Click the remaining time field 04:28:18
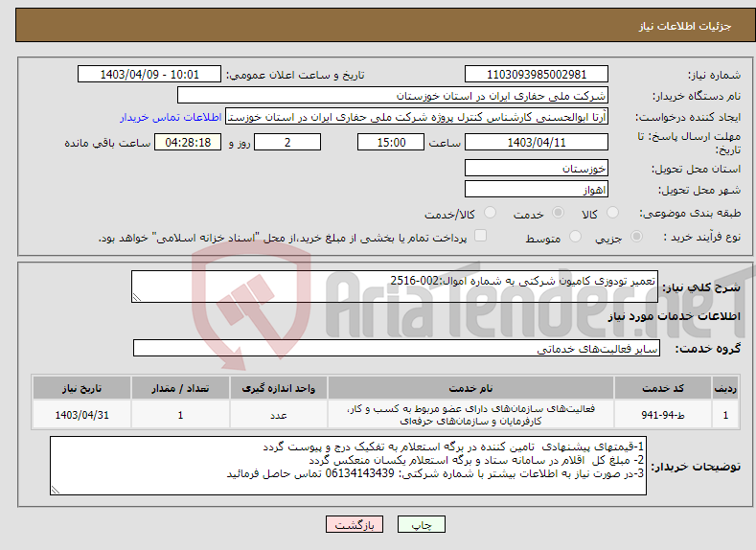The image size is (756, 550). click(x=188, y=142)
